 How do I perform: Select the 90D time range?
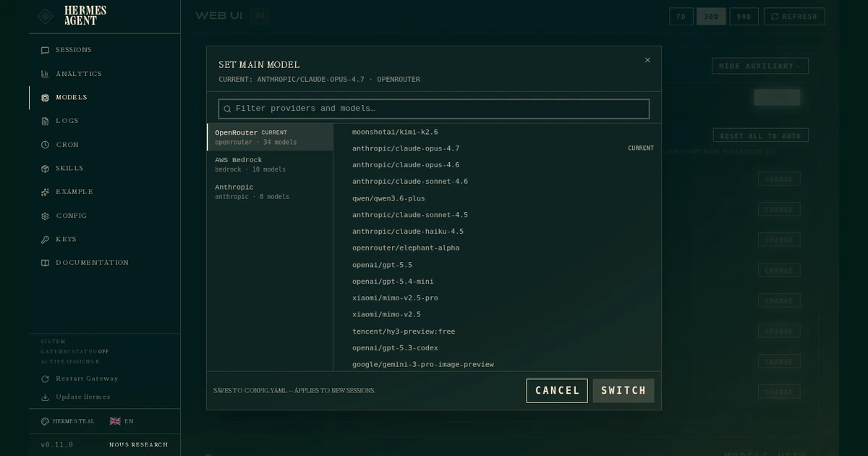point(744,17)
